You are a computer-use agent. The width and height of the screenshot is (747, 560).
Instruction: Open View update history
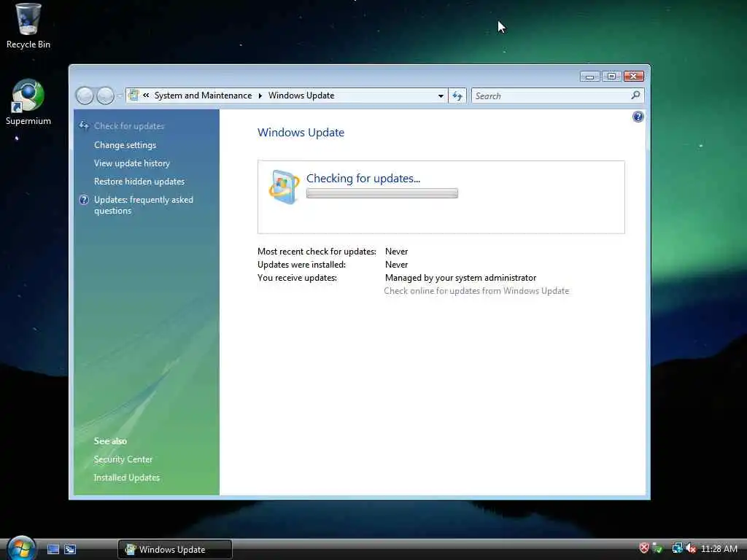point(132,163)
